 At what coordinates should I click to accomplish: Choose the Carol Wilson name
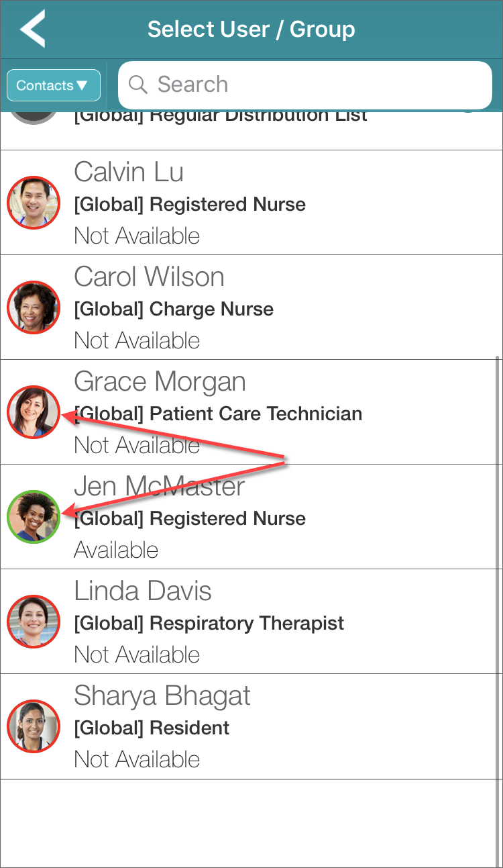(149, 277)
